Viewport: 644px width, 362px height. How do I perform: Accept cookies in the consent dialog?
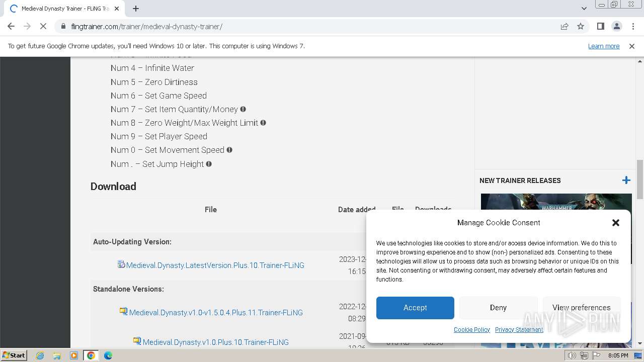(415, 308)
